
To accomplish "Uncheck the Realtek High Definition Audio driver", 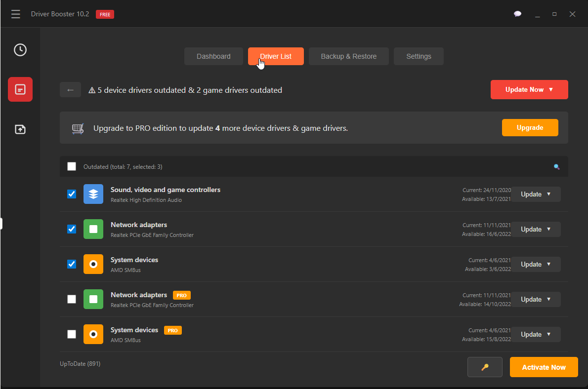I will (x=71, y=194).
